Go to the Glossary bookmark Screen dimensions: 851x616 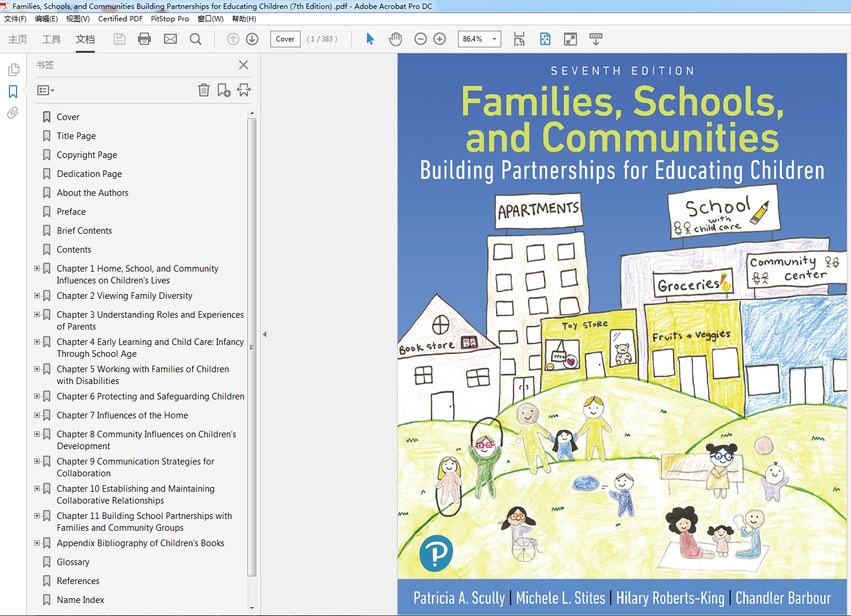(73, 562)
